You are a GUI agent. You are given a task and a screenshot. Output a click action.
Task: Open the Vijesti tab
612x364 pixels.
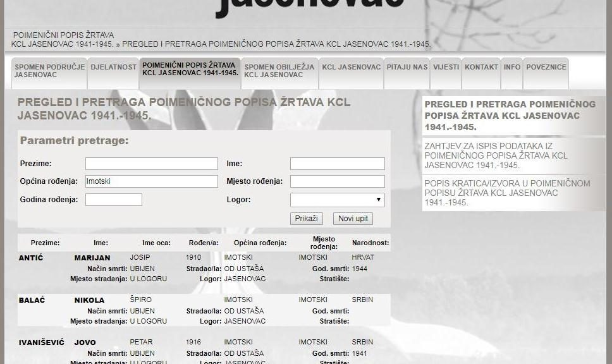point(446,68)
